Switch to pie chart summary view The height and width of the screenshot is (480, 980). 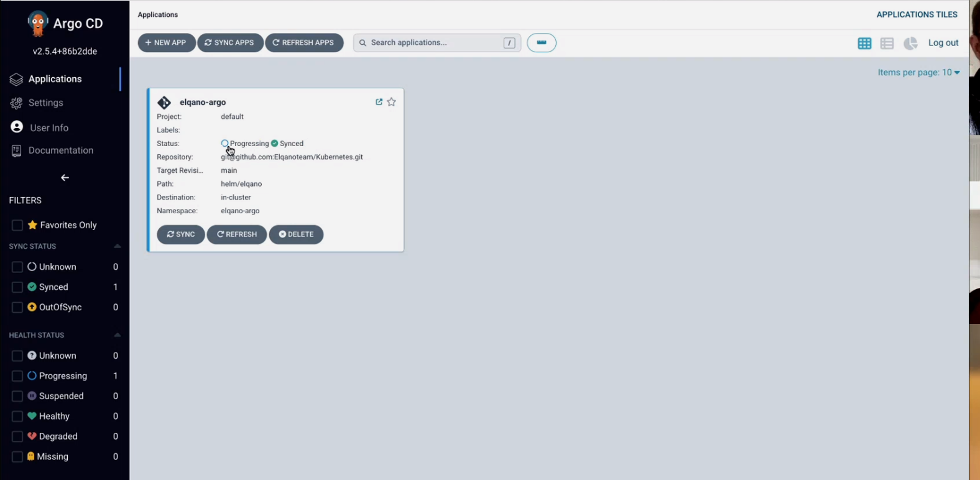coord(910,44)
